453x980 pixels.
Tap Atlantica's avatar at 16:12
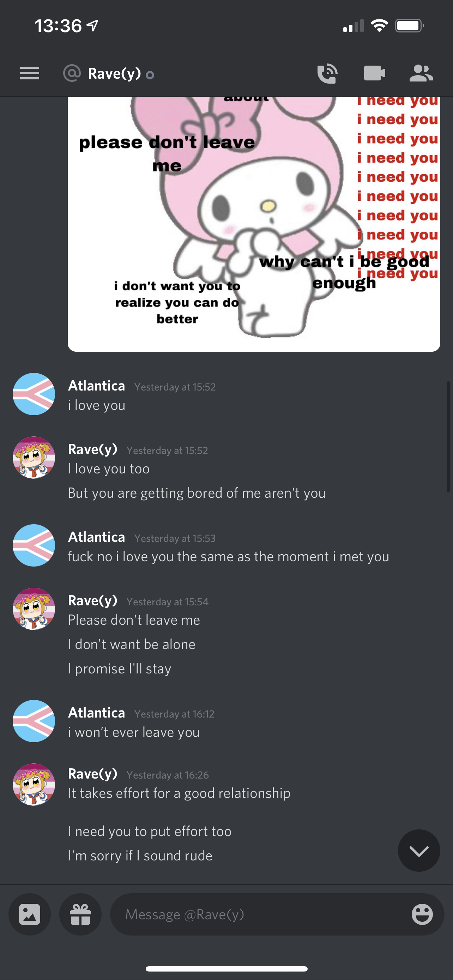pos(34,721)
